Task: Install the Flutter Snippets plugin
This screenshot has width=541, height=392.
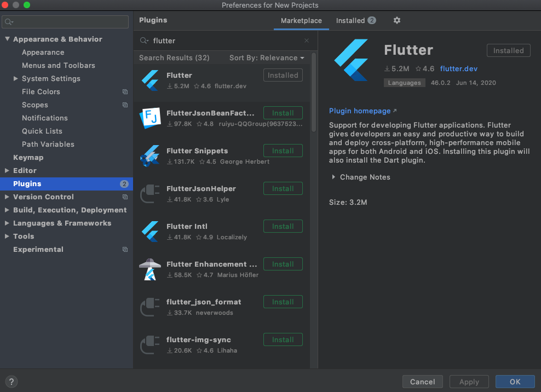Action: [283, 151]
